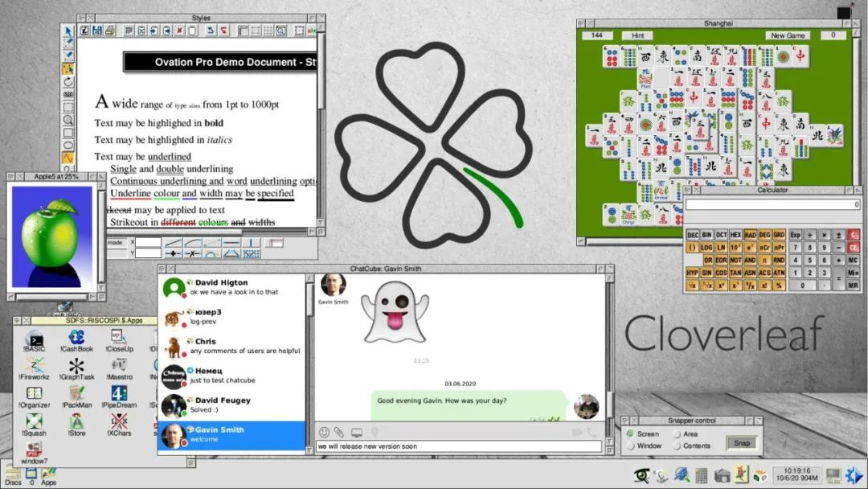This screenshot has height=489, width=868.
Task: Click Hint button in Shanghai game
Action: [637, 35]
